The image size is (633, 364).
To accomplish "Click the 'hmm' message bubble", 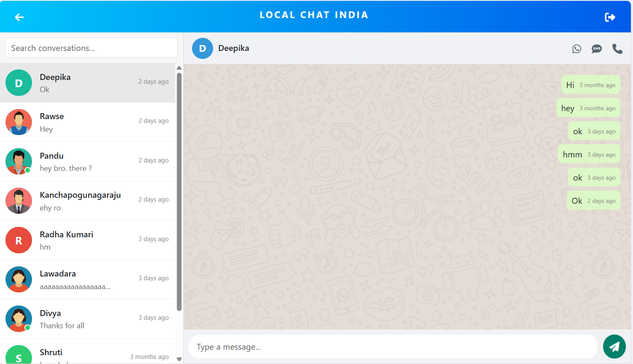I will tap(589, 154).
